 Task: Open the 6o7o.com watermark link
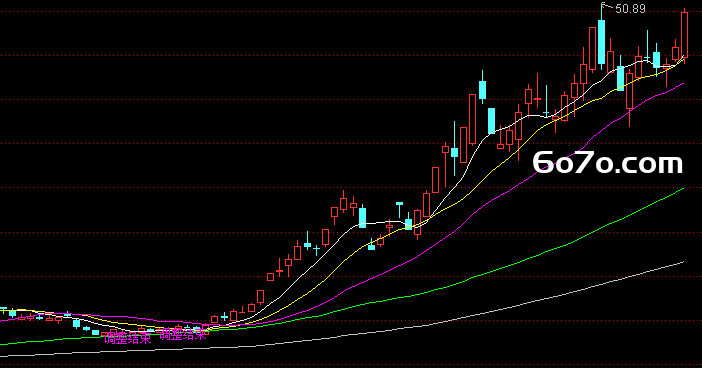coord(608,163)
